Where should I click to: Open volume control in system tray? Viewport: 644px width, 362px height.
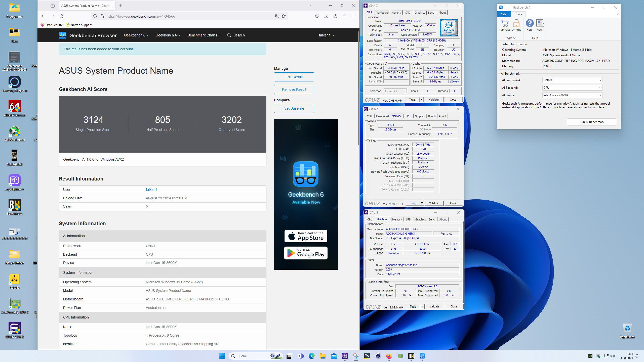point(613,356)
